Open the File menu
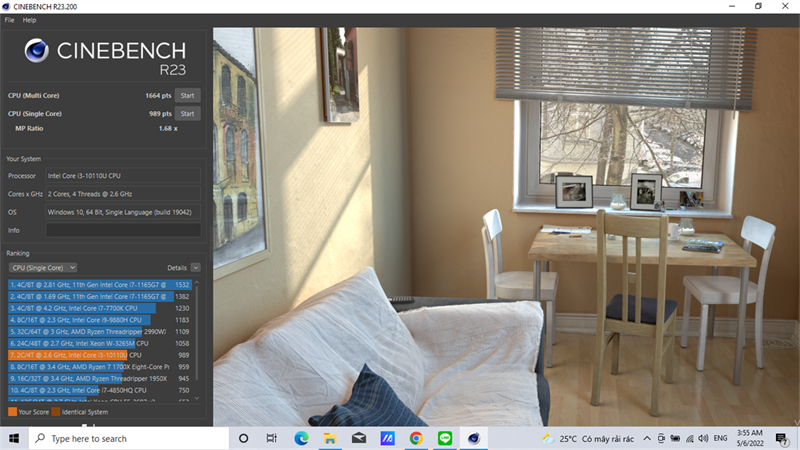Screen dimensions: 800x450 (9, 20)
